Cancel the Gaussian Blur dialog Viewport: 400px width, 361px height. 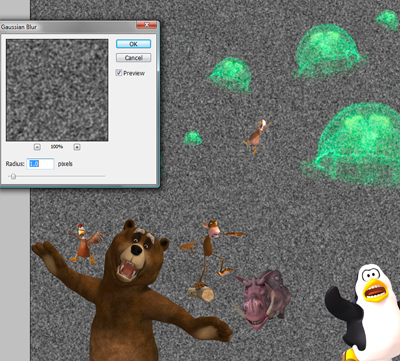point(133,58)
